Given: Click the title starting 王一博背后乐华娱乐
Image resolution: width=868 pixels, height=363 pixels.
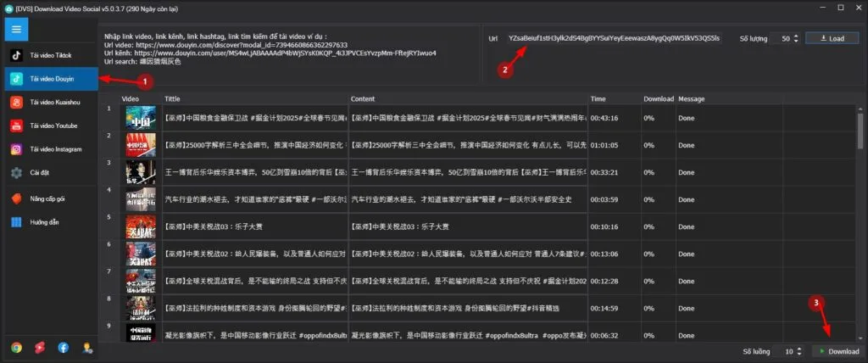Looking at the screenshot, I should point(256,172).
